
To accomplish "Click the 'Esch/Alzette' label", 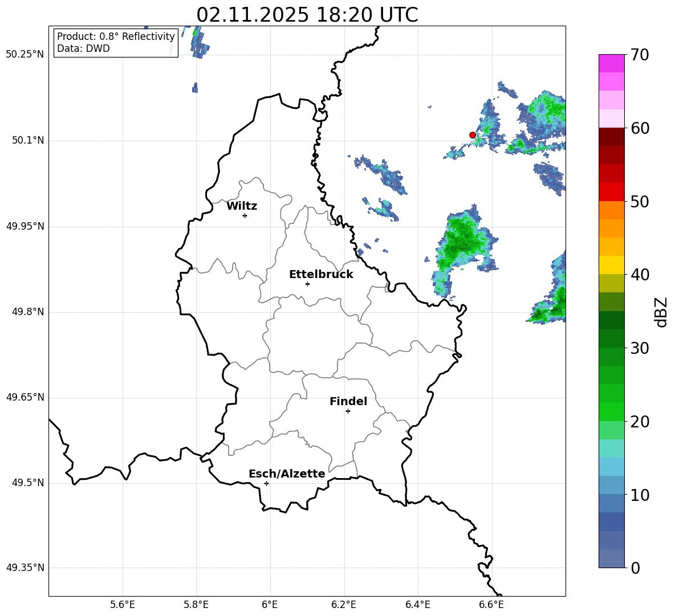I will click(x=287, y=474).
